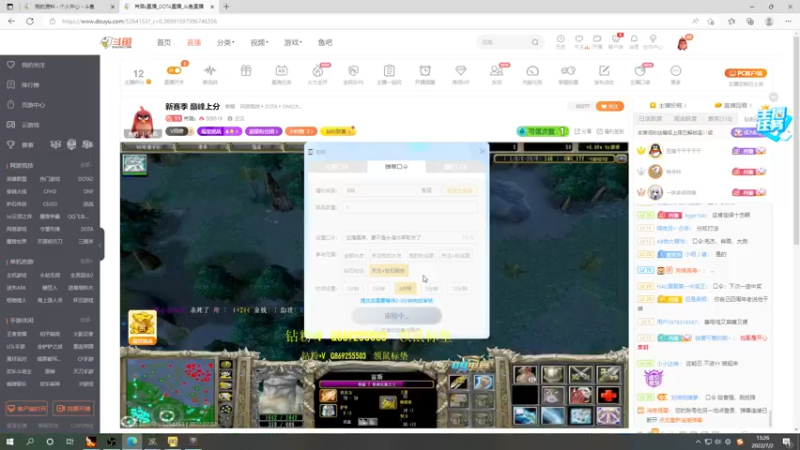Open the clipboard icon in the streamer toolbar

[389, 70]
